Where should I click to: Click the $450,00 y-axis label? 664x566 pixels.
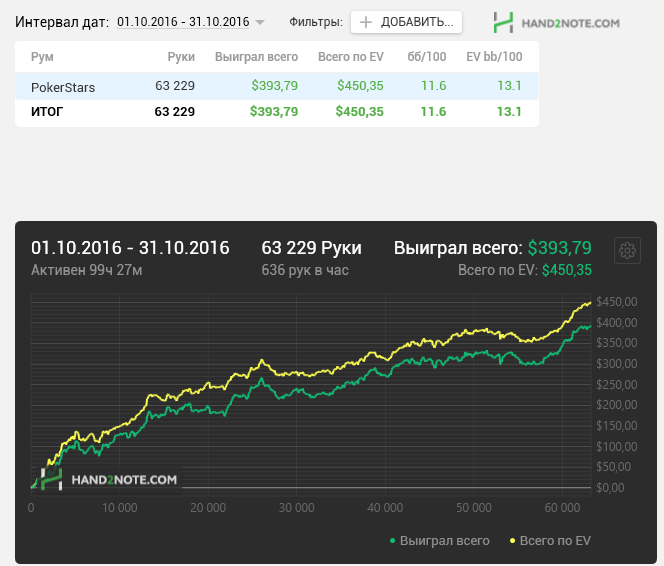pos(617,302)
